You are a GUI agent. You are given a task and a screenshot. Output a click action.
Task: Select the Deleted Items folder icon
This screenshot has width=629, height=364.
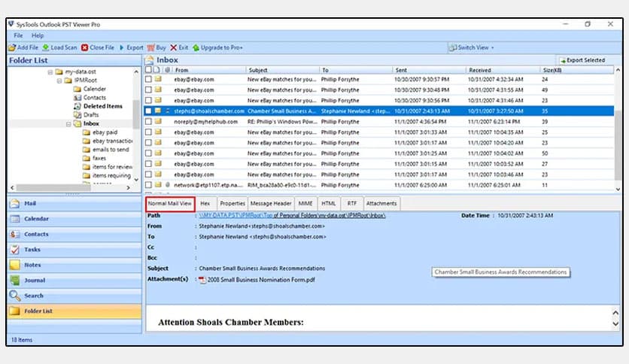point(77,106)
